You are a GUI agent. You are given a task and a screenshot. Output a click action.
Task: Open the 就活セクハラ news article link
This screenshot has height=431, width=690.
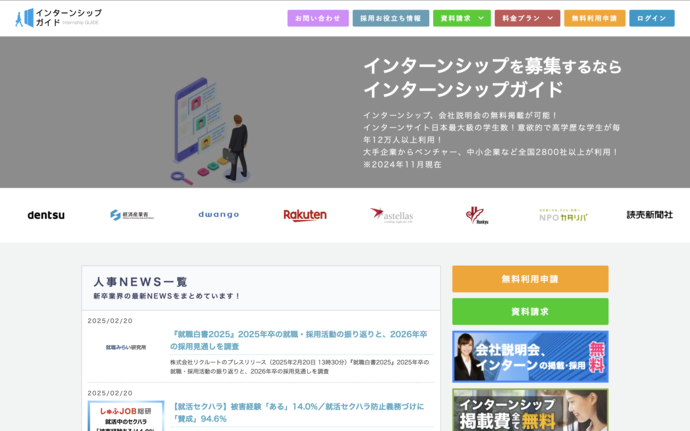coord(298,412)
